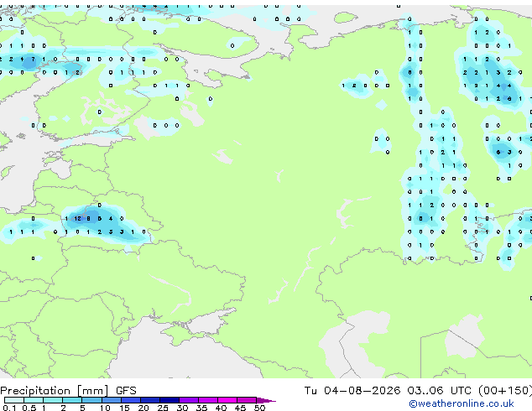Click the 0.1–0.5 mm lightest legend swatch
This screenshot has width=532, height=411.
coord(14,400)
